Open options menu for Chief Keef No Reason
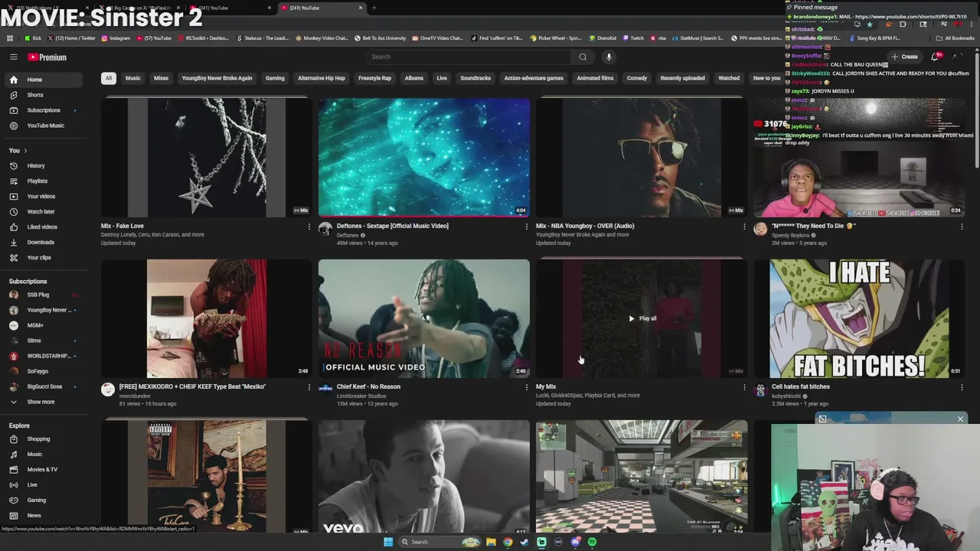 527,387
